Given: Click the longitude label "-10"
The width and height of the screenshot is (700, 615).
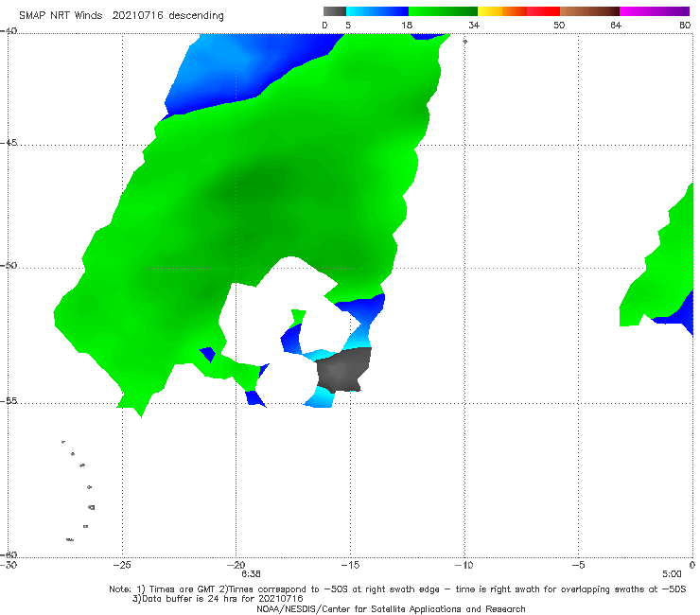Looking at the screenshot, I should click(464, 565).
